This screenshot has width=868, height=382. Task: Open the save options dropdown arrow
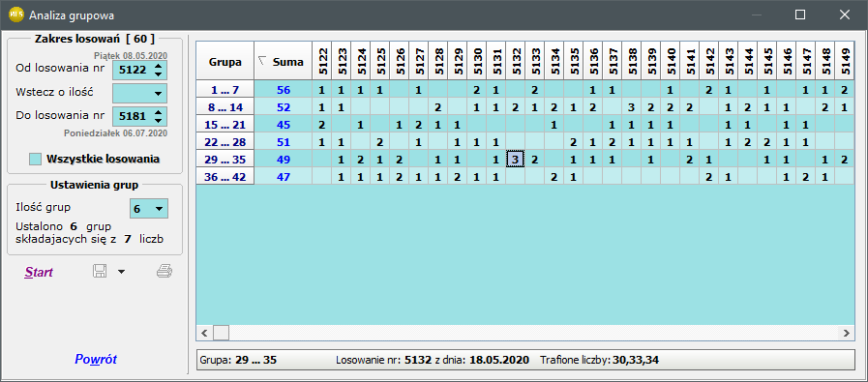coord(121,272)
